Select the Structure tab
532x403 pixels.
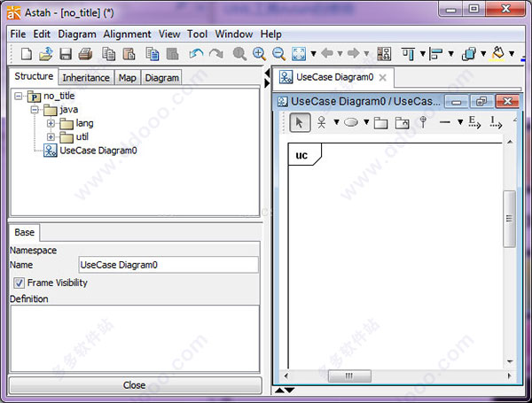point(34,76)
